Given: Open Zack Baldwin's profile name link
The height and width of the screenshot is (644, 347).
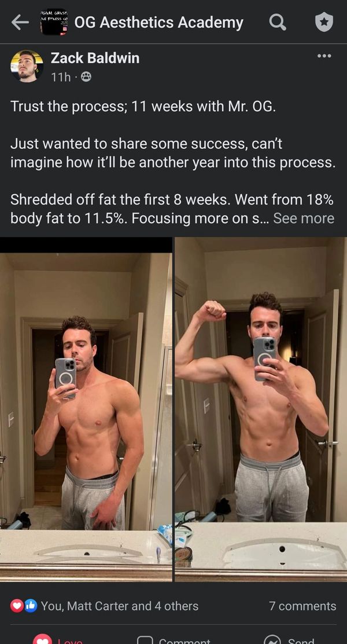Looking at the screenshot, I should pos(95,58).
